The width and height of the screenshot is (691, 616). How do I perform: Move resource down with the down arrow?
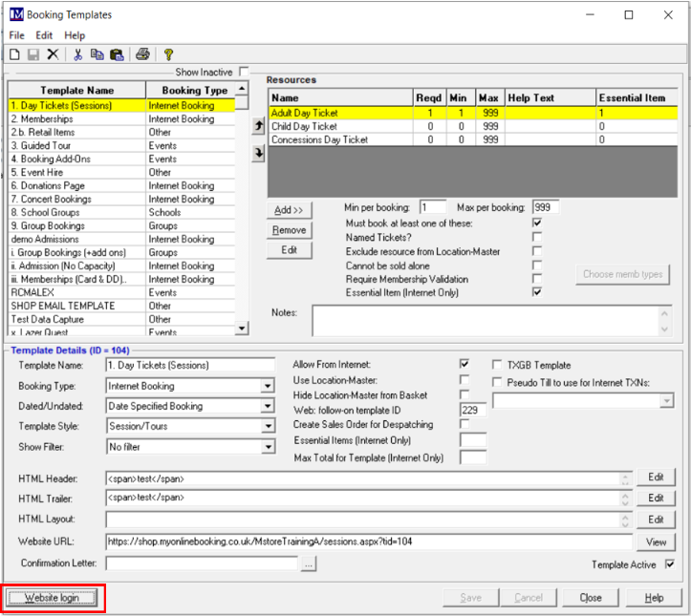pos(257,154)
